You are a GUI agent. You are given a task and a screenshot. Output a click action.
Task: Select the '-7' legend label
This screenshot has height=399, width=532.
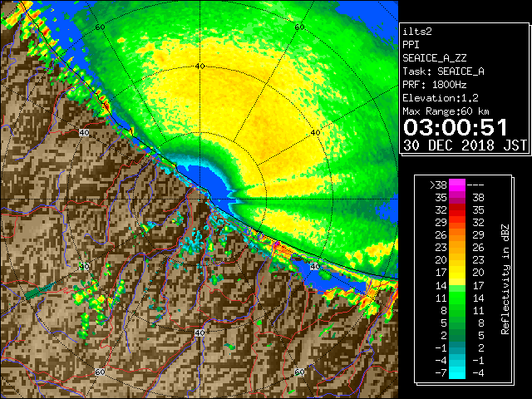pyautogui.click(x=441, y=373)
